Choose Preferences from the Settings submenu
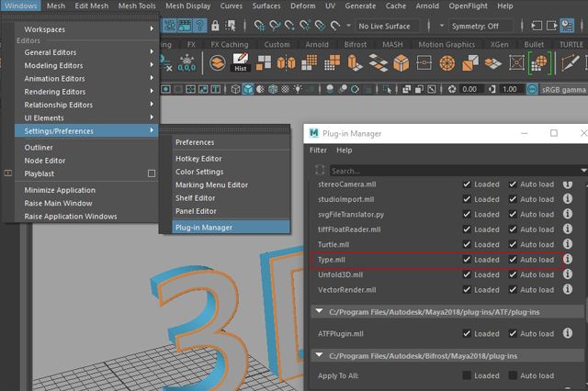Image resolution: width=588 pixels, height=391 pixels. 231,142
